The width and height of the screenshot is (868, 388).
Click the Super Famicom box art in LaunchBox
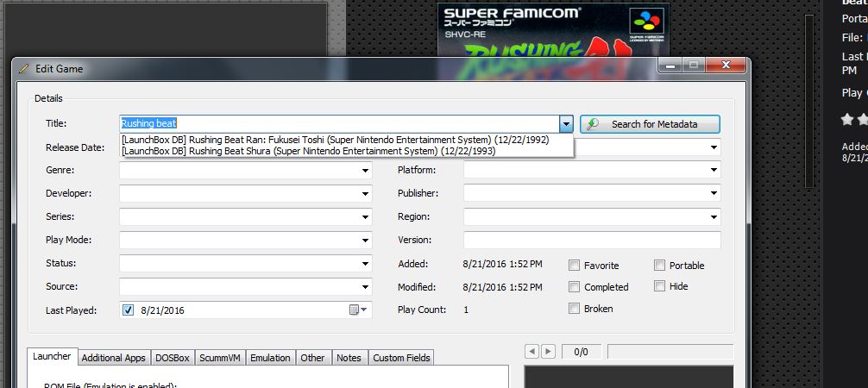[554, 30]
